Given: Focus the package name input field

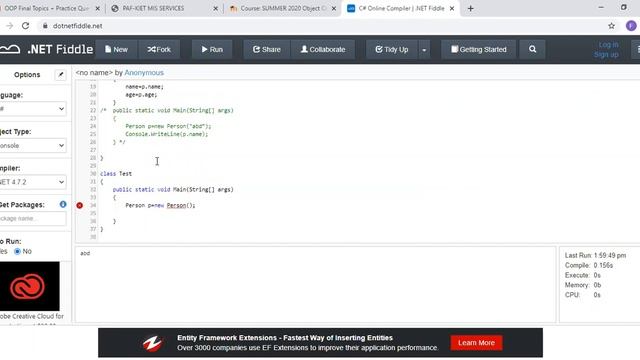Looking at the screenshot, I should tap(33, 218).
